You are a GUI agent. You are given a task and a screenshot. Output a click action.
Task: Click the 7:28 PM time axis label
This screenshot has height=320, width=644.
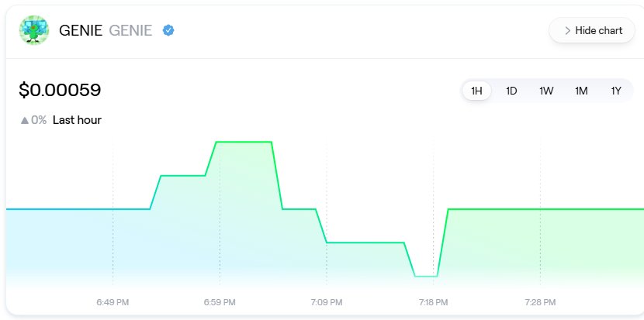(x=540, y=301)
